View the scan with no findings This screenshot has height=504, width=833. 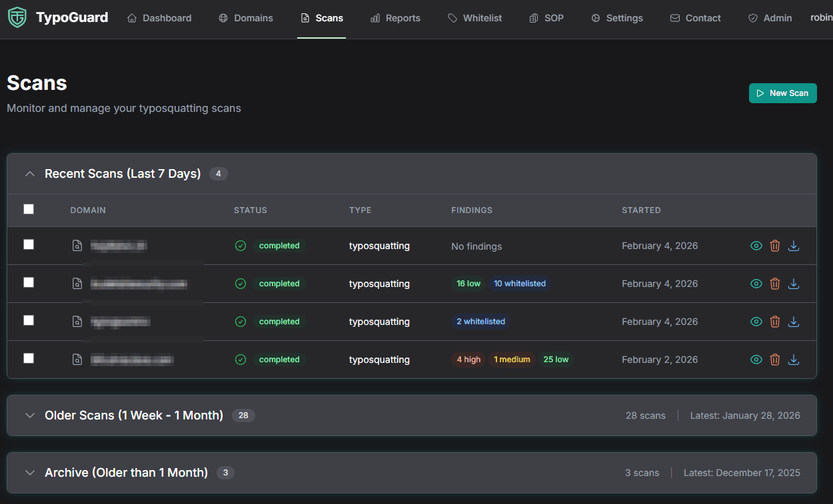pos(756,246)
